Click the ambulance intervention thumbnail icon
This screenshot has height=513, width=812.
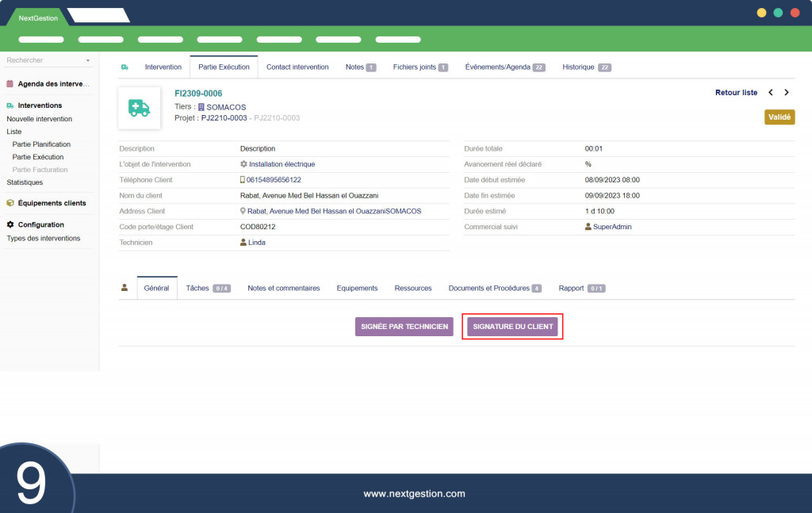[x=139, y=108]
